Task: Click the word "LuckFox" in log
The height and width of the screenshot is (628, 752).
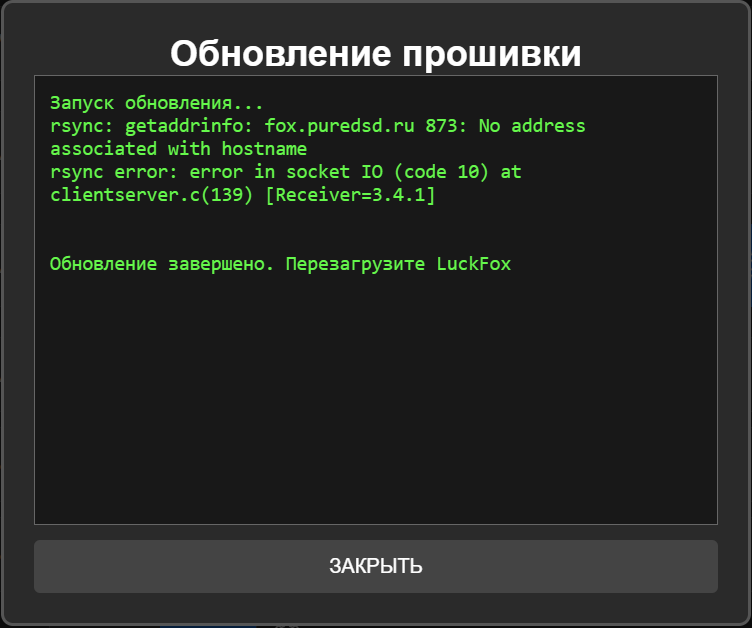Action: click(473, 264)
